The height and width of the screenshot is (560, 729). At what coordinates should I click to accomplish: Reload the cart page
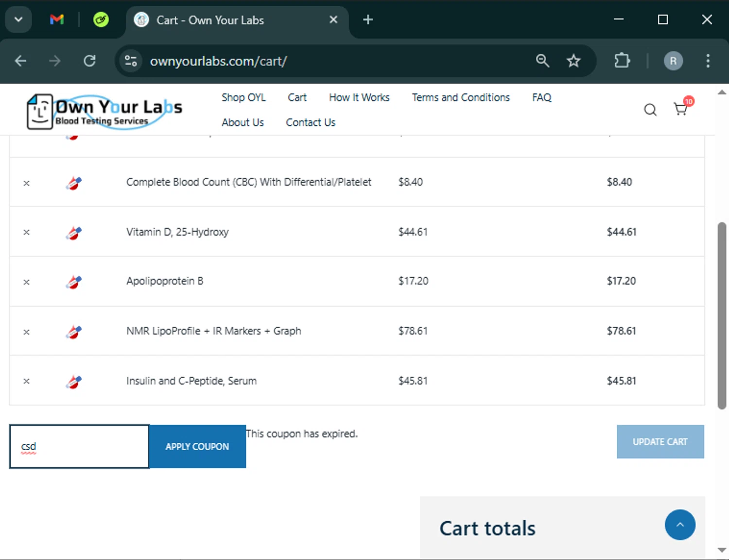coord(89,61)
